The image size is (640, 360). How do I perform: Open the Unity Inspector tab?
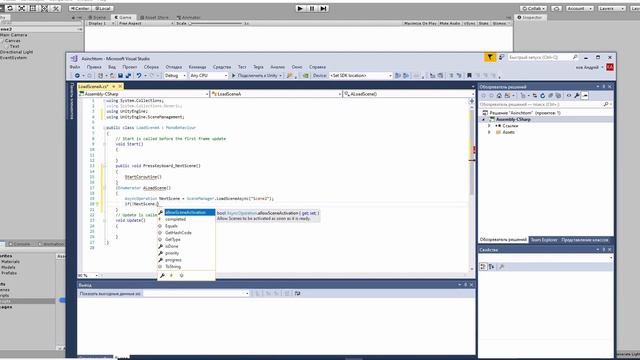(530, 18)
